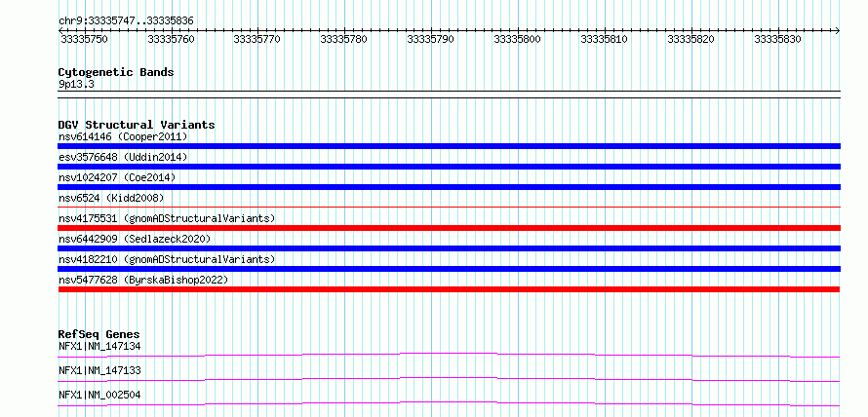Click the blue bar for esv3576648

pos(449,167)
